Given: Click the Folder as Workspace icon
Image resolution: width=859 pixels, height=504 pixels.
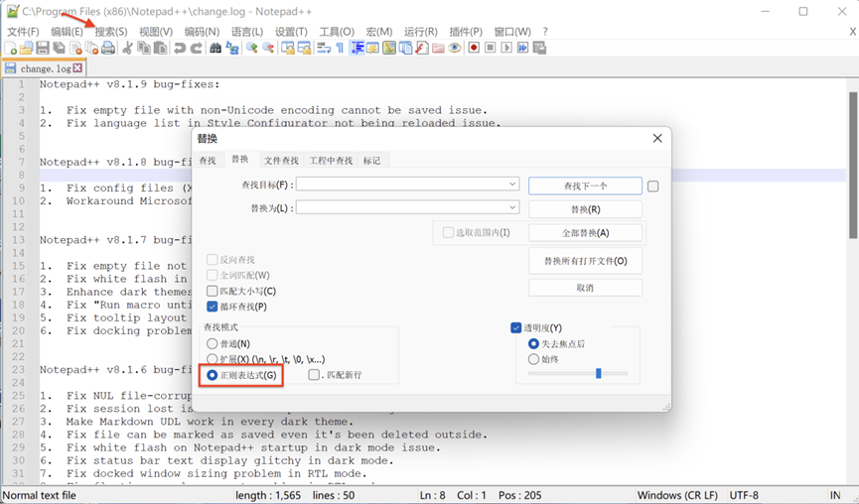Looking at the screenshot, I should pos(438,49).
